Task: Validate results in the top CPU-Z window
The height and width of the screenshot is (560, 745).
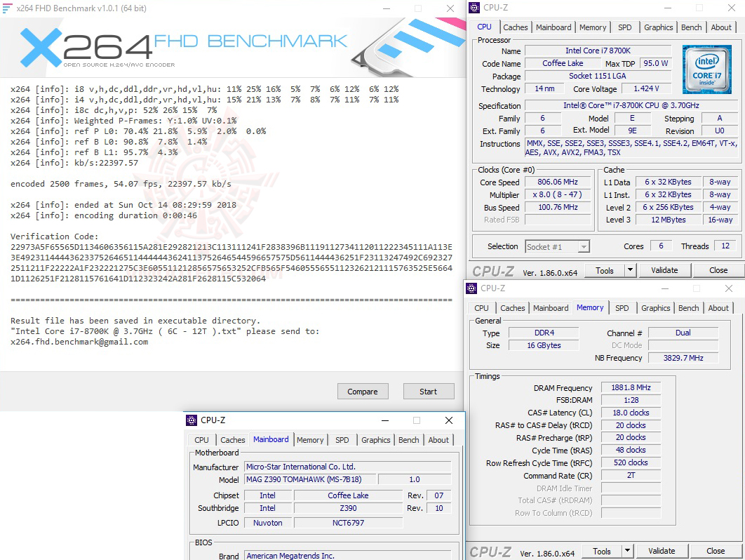Action: coord(664,270)
